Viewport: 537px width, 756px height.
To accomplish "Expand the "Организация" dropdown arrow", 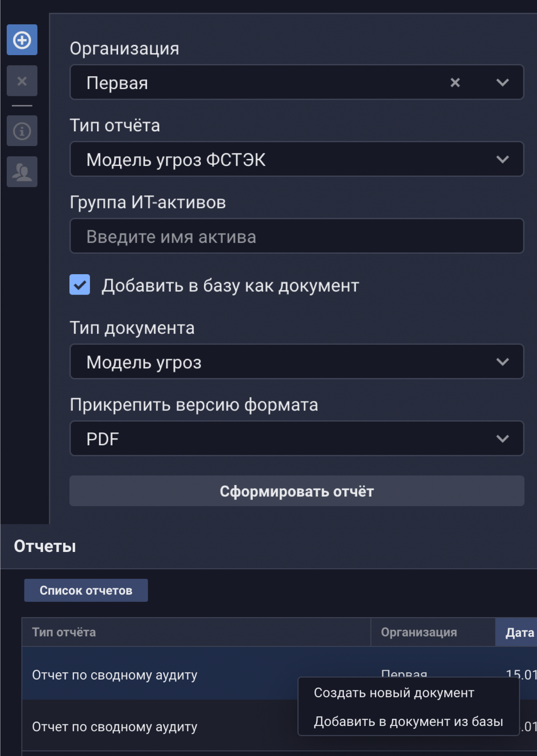I will point(502,83).
